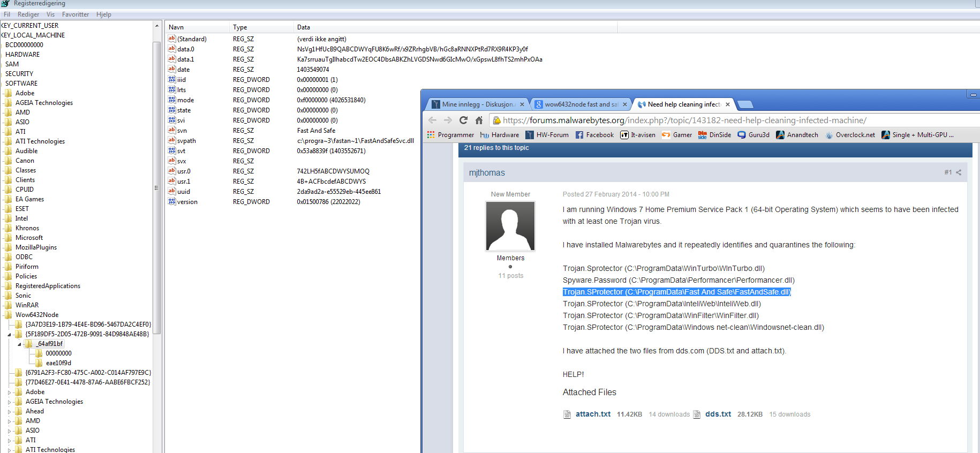Open the It-avisen bookmark

click(x=638, y=135)
